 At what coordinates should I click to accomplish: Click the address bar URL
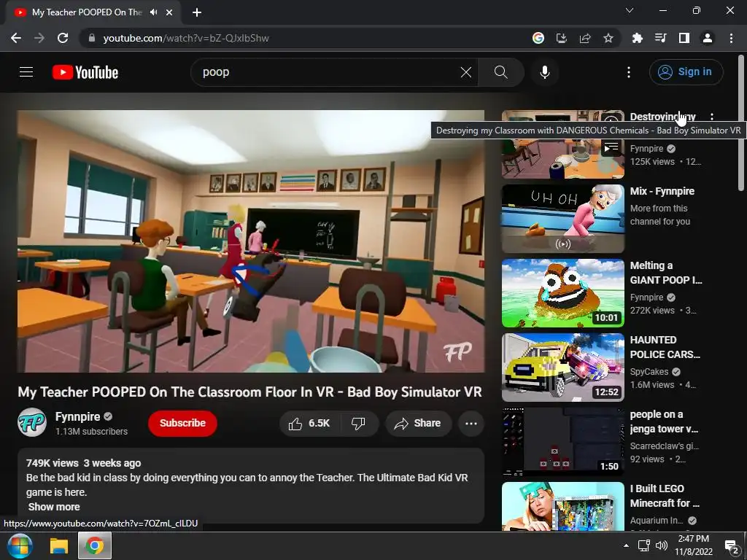(186, 38)
